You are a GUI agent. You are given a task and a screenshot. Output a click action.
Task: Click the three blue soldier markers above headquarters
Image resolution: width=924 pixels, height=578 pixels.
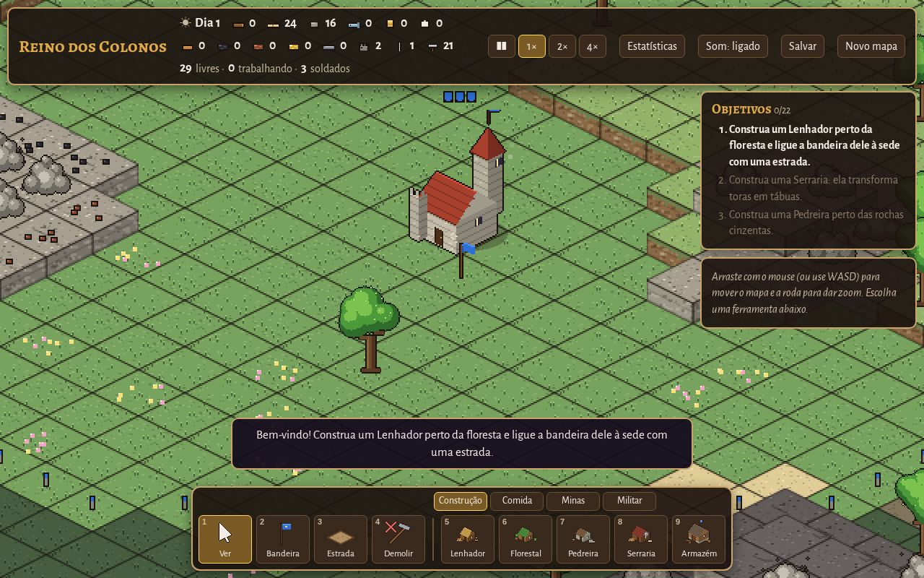pos(460,97)
